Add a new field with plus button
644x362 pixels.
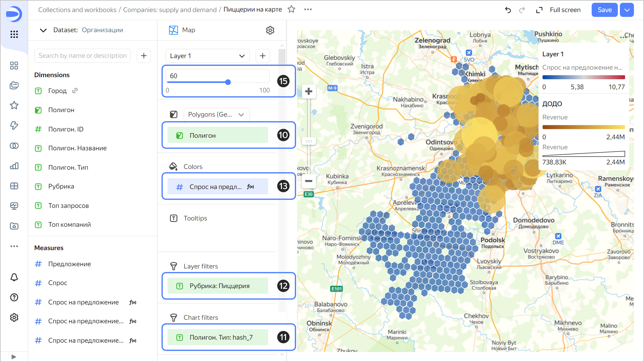[x=144, y=56]
